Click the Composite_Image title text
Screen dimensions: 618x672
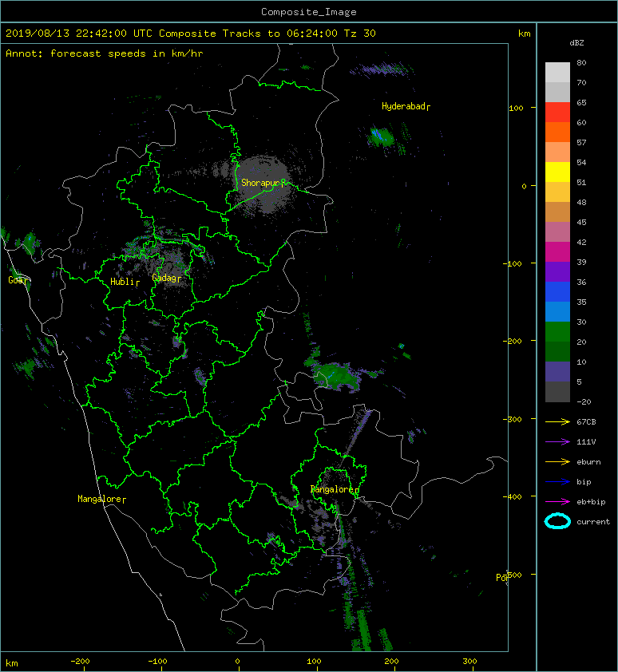(309, 12)
